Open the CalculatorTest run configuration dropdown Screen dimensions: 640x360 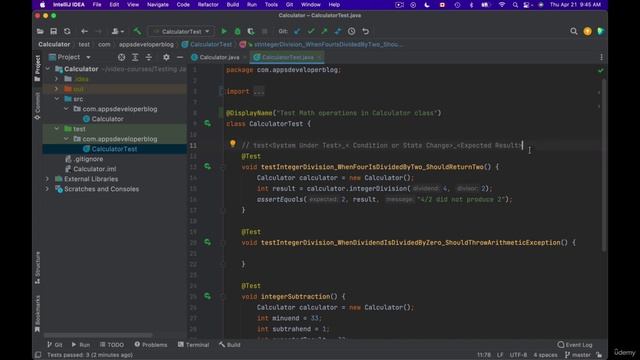click(181, 31)
